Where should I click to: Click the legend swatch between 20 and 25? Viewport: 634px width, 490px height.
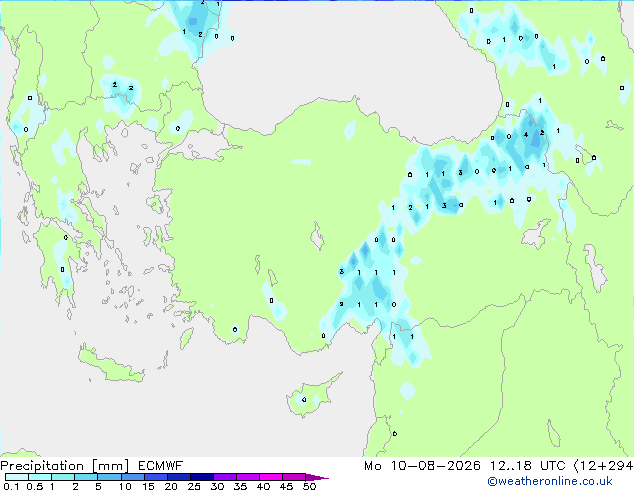point(178,477)
